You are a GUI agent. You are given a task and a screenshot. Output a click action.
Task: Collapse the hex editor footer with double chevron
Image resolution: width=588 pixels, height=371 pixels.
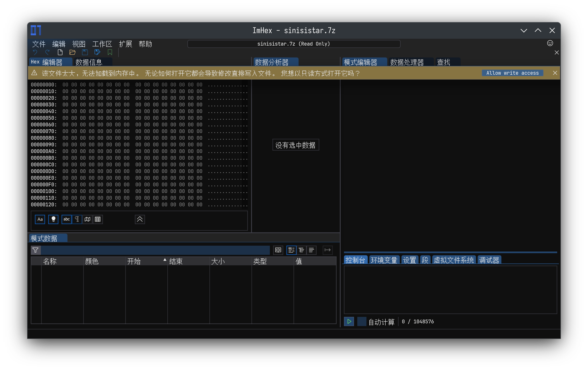(140, 219)
